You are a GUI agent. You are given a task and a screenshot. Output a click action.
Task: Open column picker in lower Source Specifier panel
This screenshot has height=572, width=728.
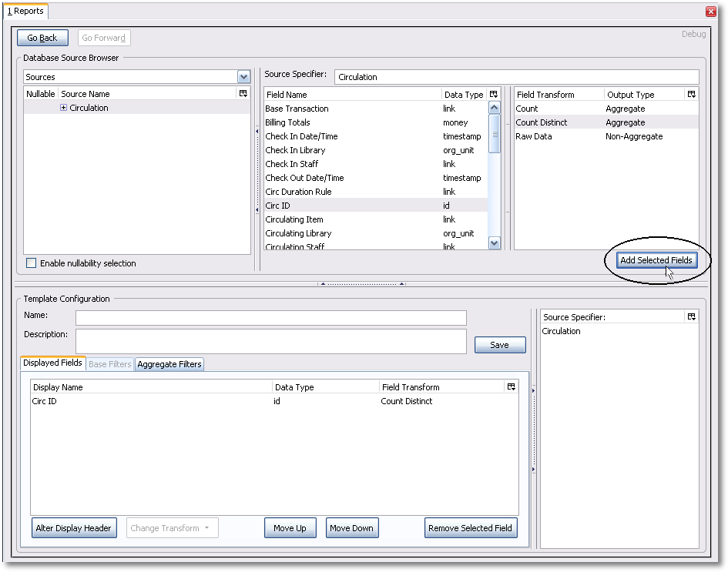coord(691,317)
